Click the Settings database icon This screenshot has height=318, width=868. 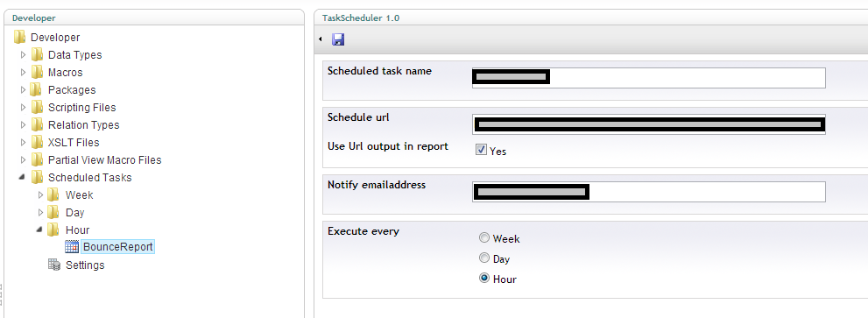pyautogui.click(x=54, y=265)
